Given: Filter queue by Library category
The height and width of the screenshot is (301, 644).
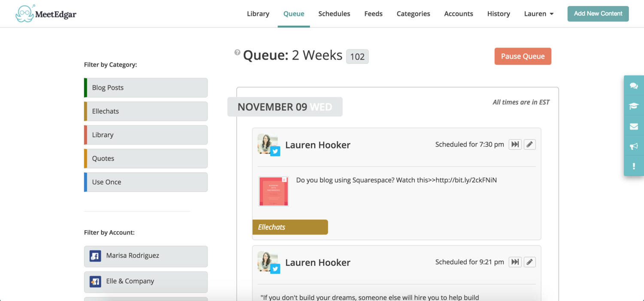Looking at the screenshot, I should 146,135.
